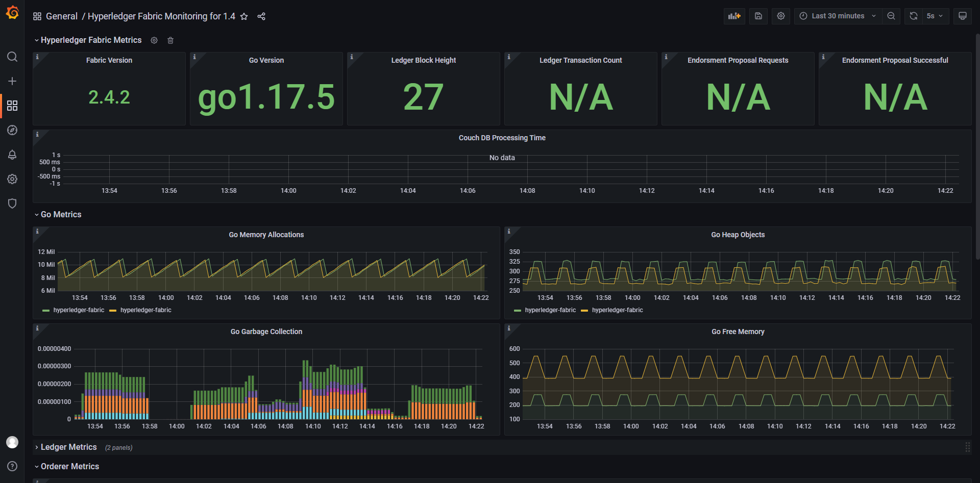Refresh the dashboard now
The height and width of the screenshot is (483, 980).
pos(914,16)
